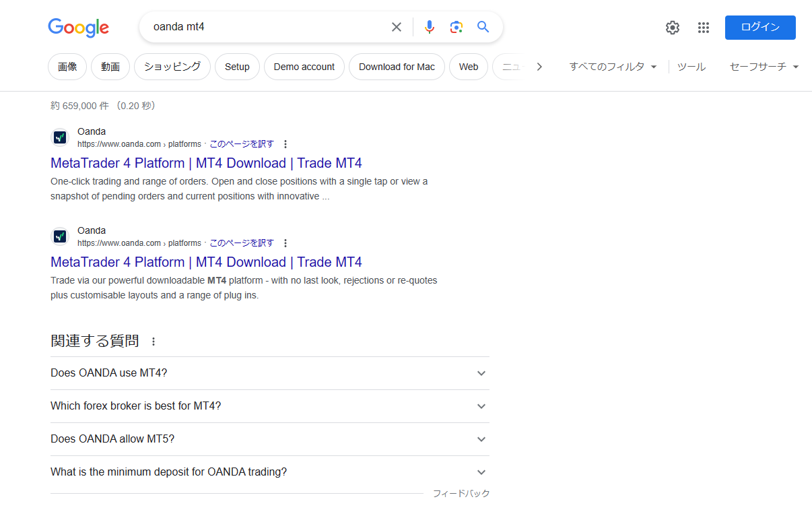The width and height of the screenshot is (812, 516).
Task: Click second result URL www.oanda.com › platforms
Action: pyautogui.click(x=139, y=243)
